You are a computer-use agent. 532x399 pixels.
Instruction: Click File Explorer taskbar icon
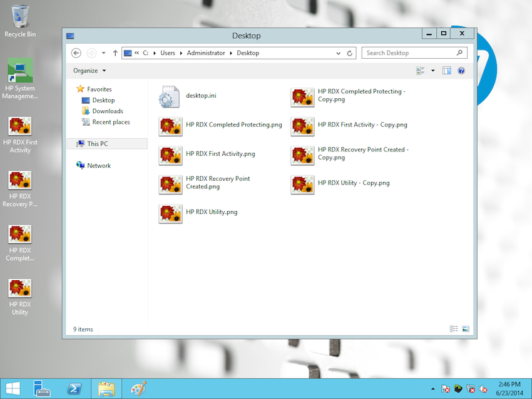point(106,388)
